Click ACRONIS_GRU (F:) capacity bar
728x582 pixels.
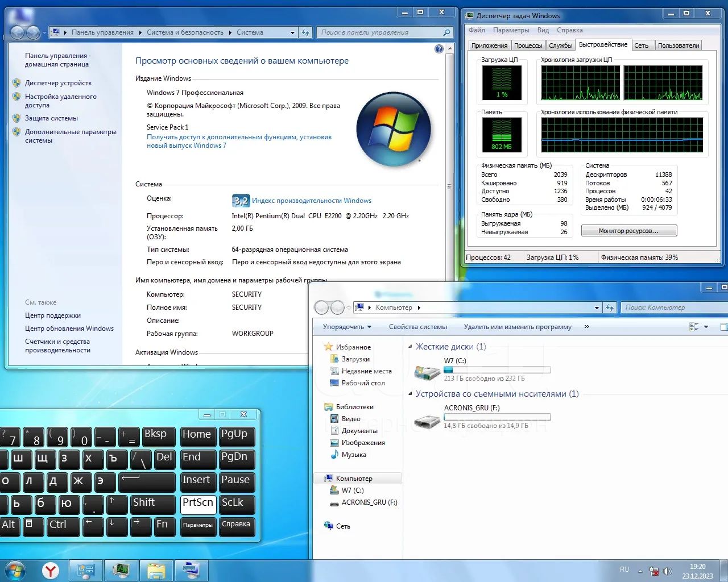click(497, 417)
